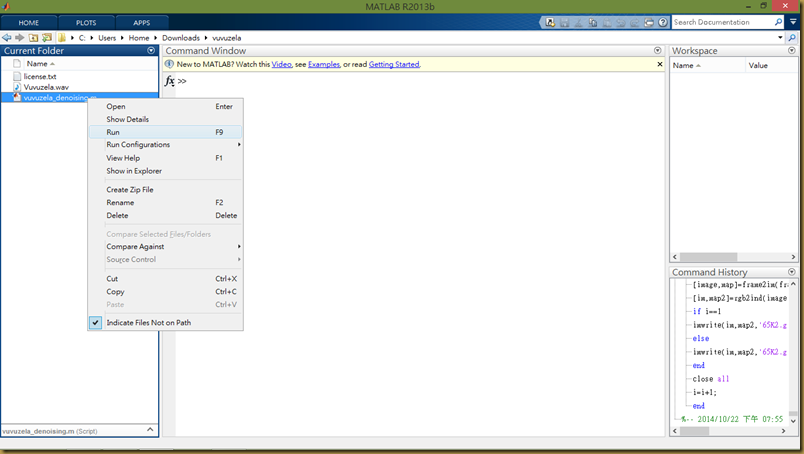Click the fx function browser icon
Image resolution: width=804 pixels, height=454 pixels.
click(x=170, y=81)
